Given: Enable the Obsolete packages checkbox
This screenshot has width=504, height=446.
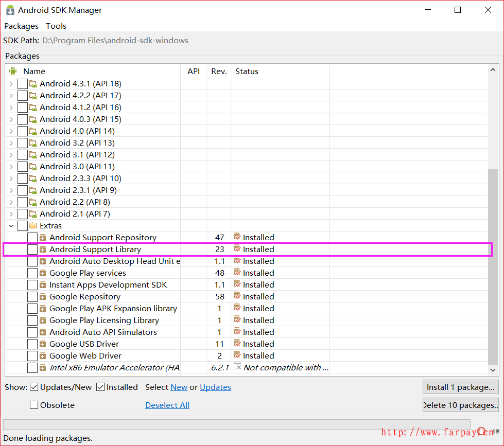Looking at the screenshot, I should [34, 405].
